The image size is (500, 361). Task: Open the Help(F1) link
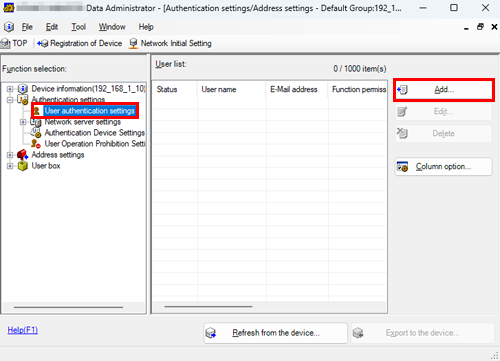coord(23,330)
